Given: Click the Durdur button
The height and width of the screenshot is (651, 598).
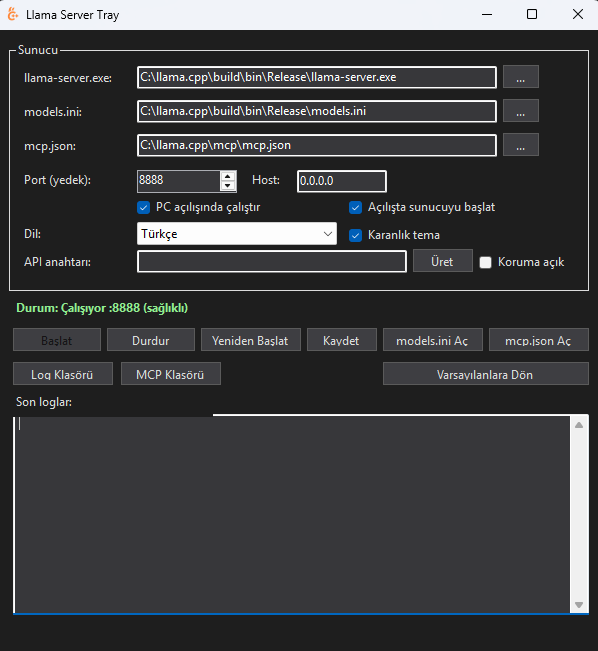Looking at the screenshot, I should click(151, 340).
